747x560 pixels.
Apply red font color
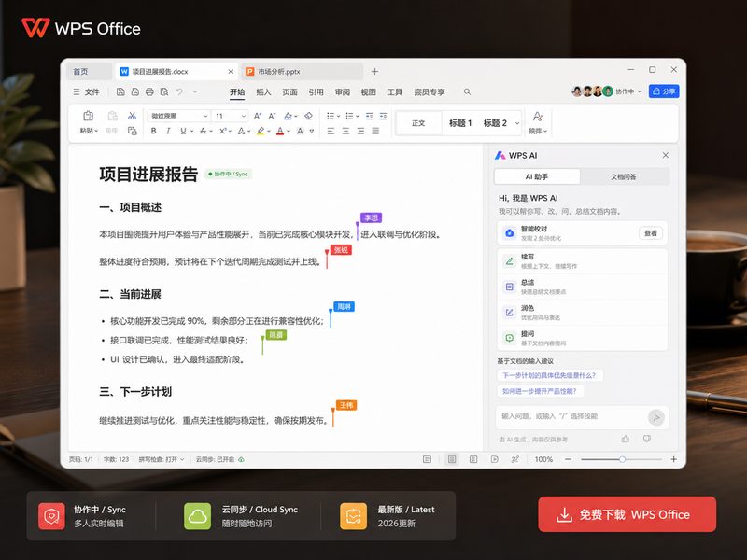[280, 131]
